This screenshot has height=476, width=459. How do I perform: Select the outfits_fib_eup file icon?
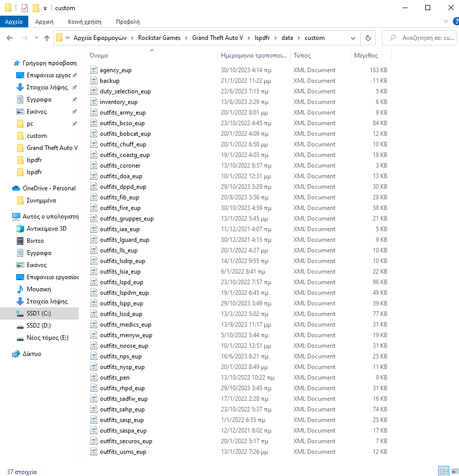[x=94, y=197]
